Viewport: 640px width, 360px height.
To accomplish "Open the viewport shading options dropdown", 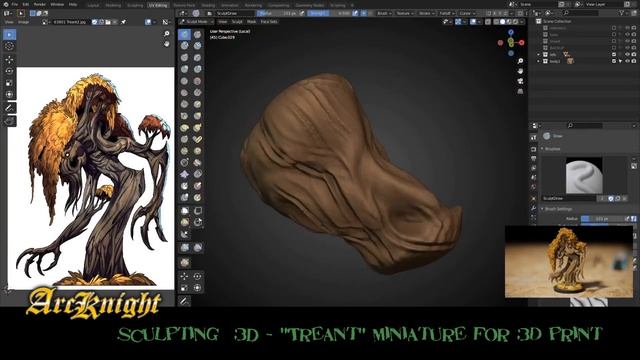I will click(522, 22).
